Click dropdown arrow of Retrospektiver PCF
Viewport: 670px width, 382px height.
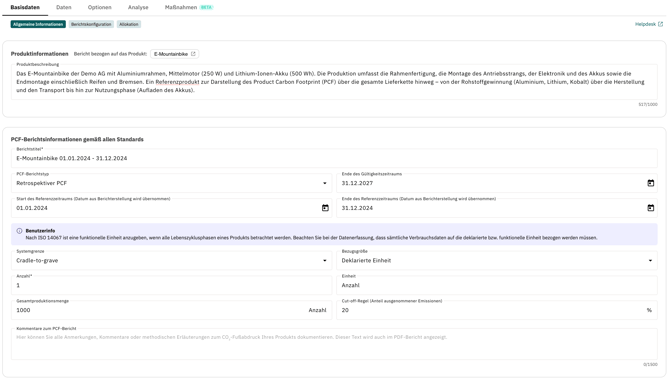pyautogui.click(x=325, y=183)
